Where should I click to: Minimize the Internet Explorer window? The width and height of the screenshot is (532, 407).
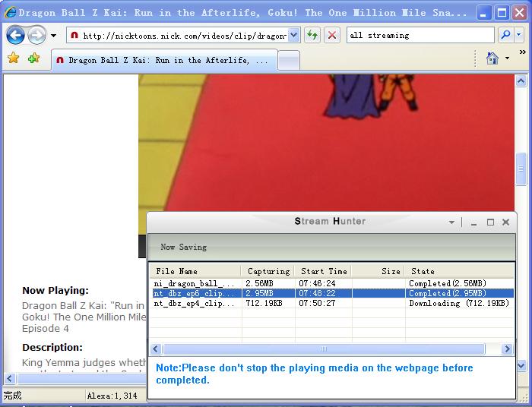483,13
